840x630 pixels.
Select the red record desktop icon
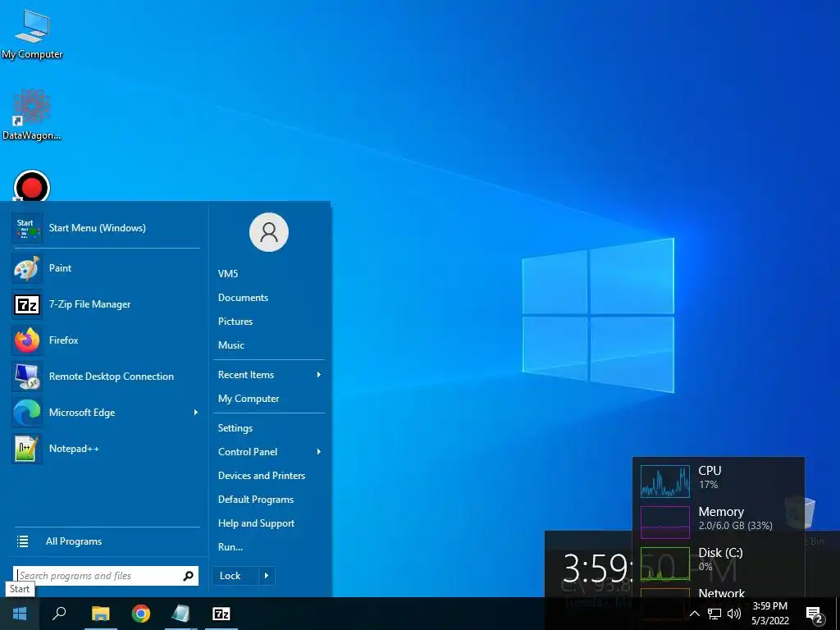point(32,186)
